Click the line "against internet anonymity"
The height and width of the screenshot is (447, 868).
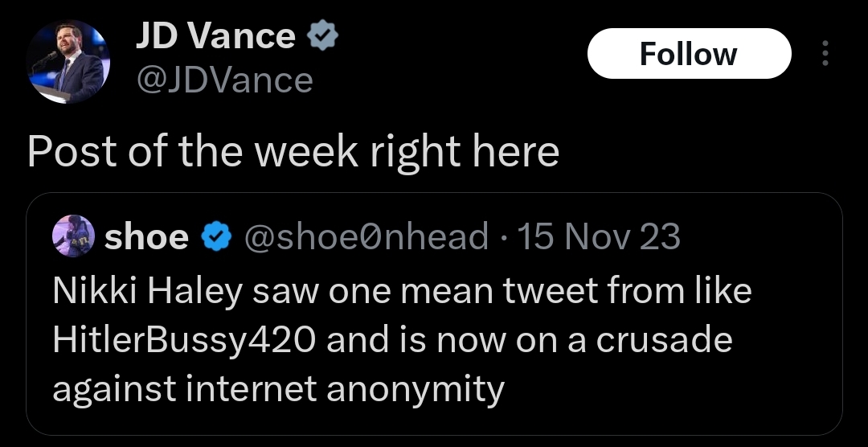(x=277, y=389)
